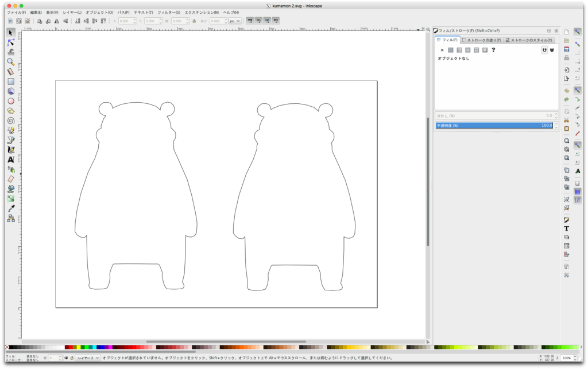This screenshot has width=588, height=369.
Task: Activate the Zoom magnifier tool
Action: (11, 62)
